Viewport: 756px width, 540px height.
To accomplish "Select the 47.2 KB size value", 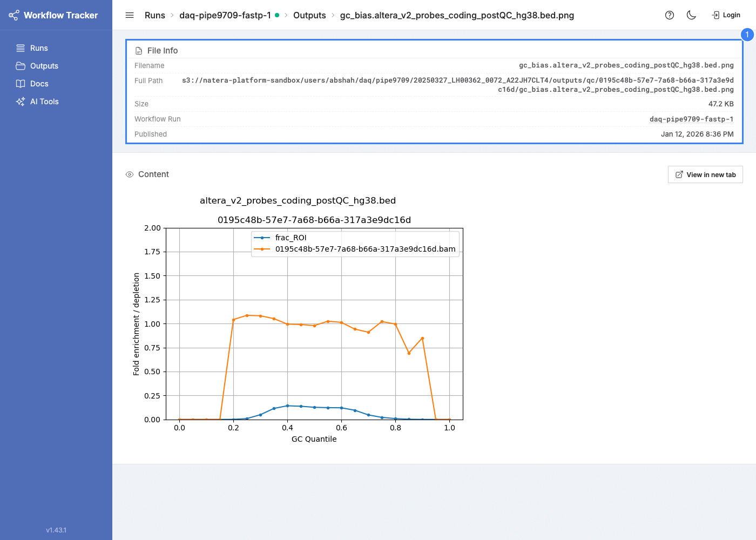I will point(721,104).
